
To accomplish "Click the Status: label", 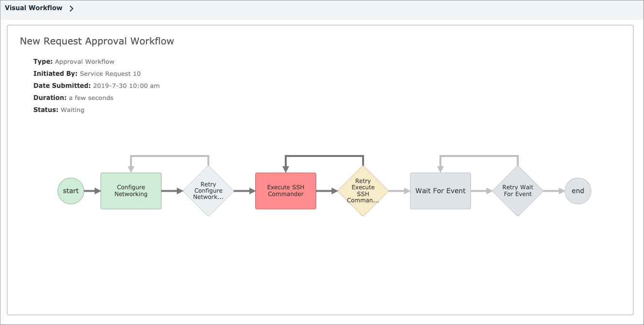I will [x=46, y=110].
